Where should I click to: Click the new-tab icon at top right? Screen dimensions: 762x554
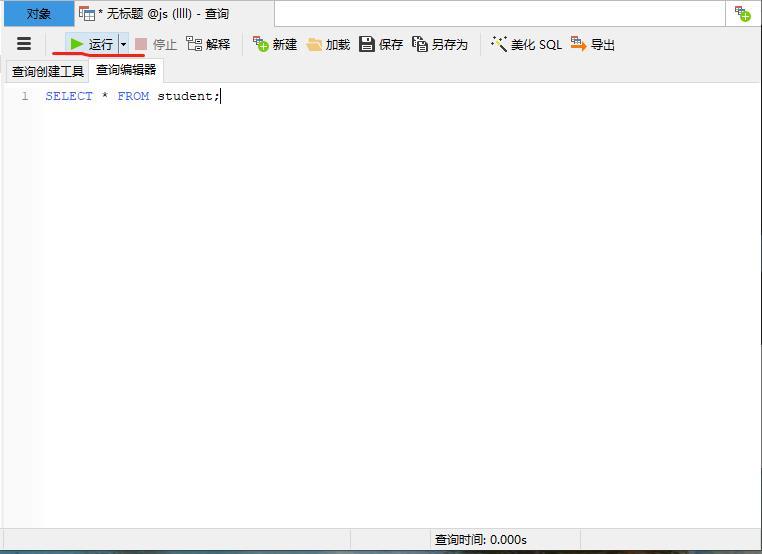[743, 14]
